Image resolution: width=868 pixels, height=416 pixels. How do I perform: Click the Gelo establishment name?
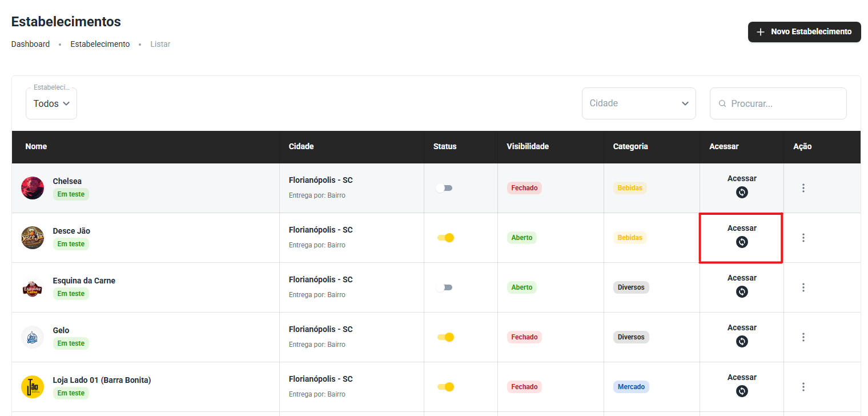(61, 330)
